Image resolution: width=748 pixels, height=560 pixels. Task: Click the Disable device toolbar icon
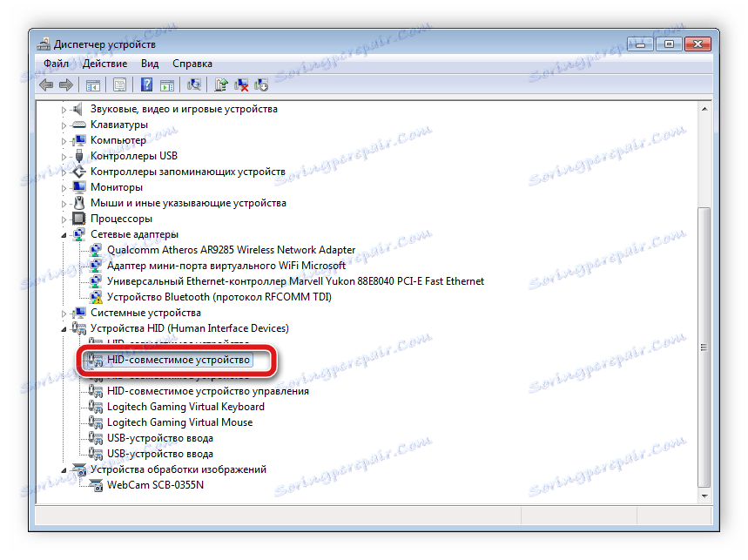pos(261,84)
